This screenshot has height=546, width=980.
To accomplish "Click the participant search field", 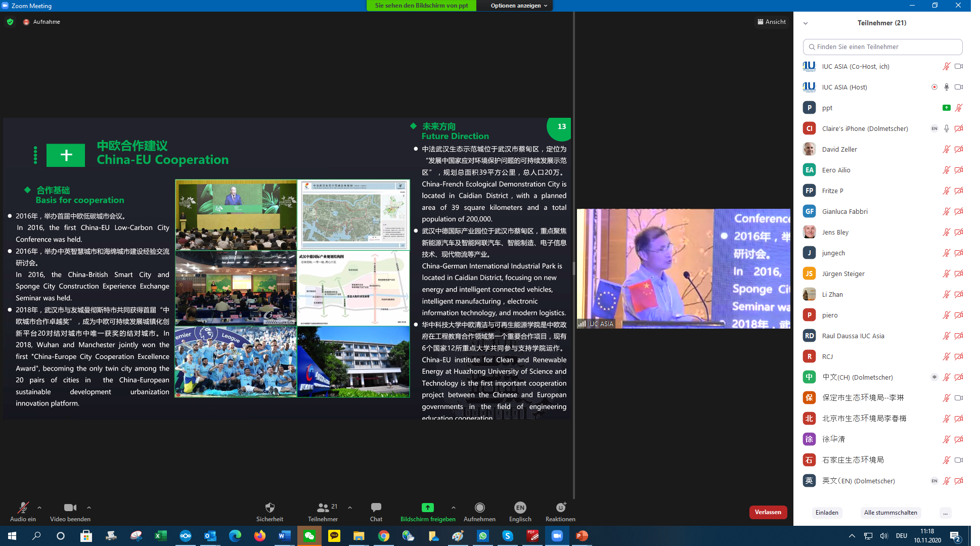I will tap(882, 47).
